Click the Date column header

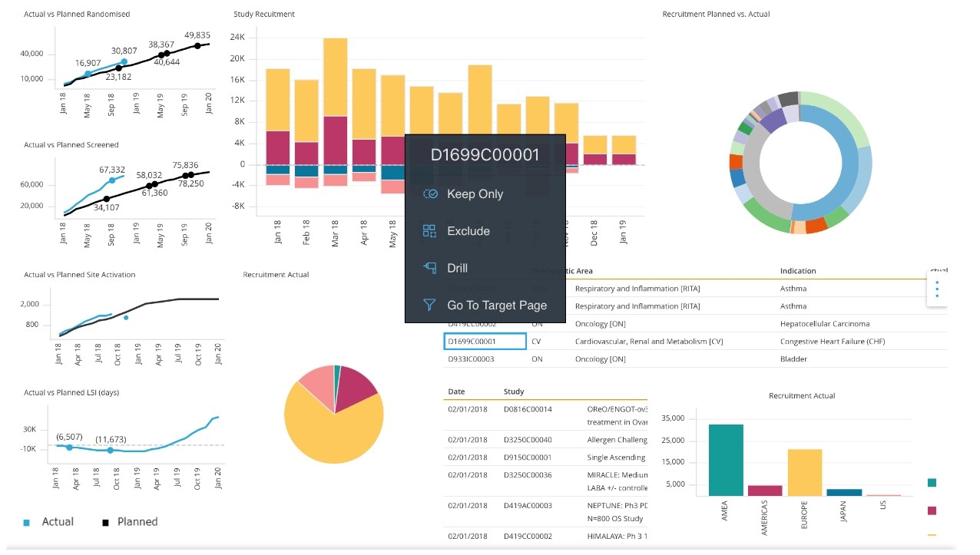(x=456, y=391)
